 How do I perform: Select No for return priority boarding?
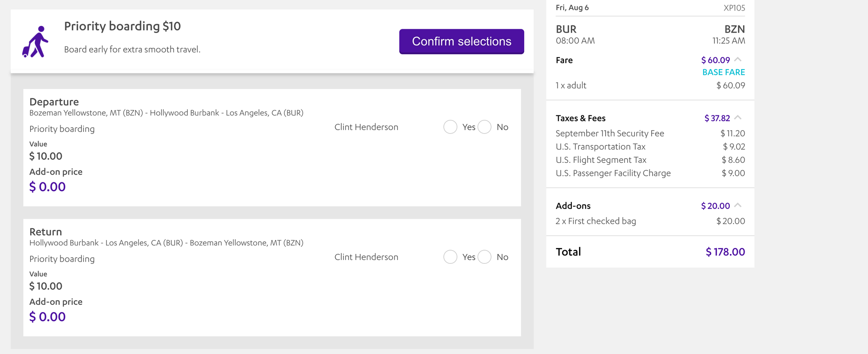484,257
